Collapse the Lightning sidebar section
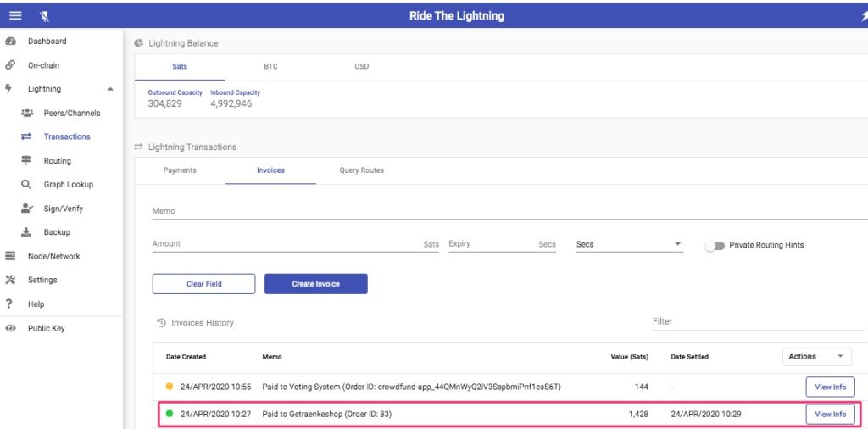This screenshot has width=868, height=429. [x=111, y=89]
